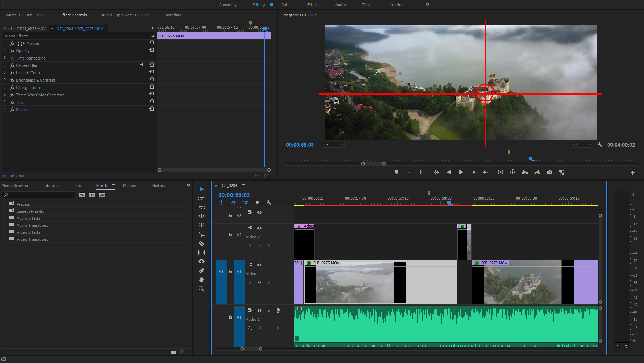Click DJI_0275.MOV clip thumbnail on V1
The image size is (644, 363).
(355, 282)
